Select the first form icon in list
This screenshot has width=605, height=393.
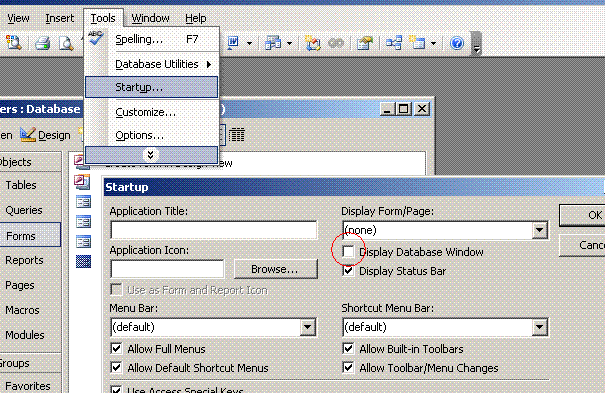83,202
